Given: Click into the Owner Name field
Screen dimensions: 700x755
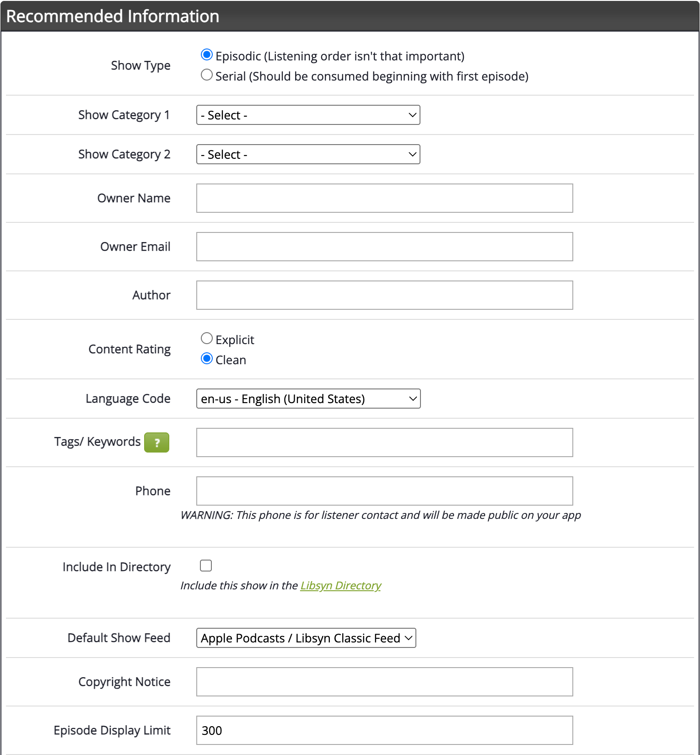Looking at the screenshot, I should [x=384, y=199].
